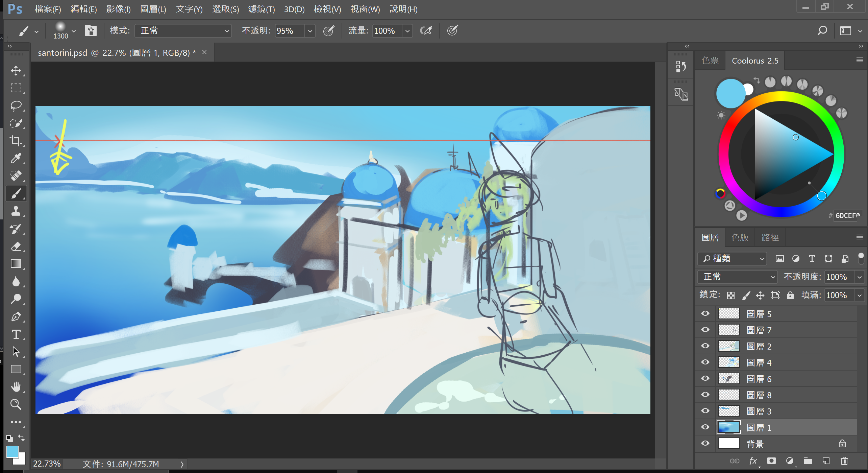Image resolution: width=868 pixels, height=473 pixels.
Task: Select the Type tool
Action: pyautogui.click(x=16, y=334)
